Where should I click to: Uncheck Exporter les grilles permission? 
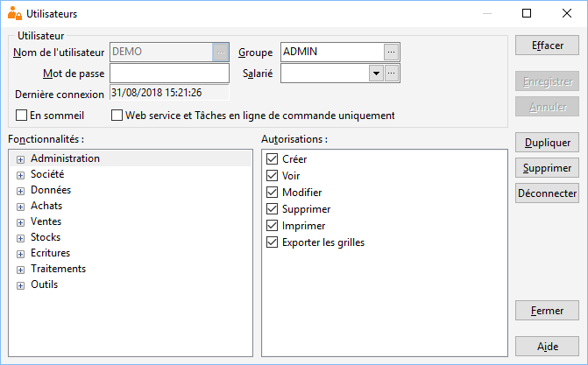(x=272, y=242)
